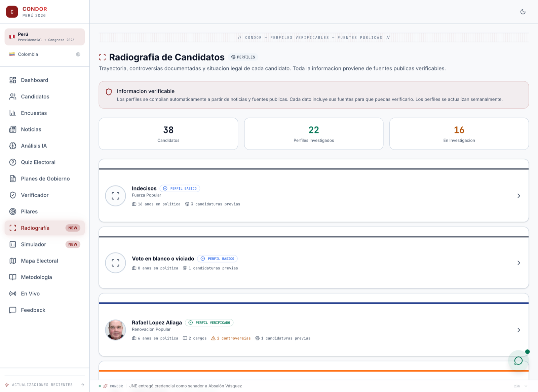Expand the Indecisos profile card chevron
538x392 pixels.
[519, 196]
